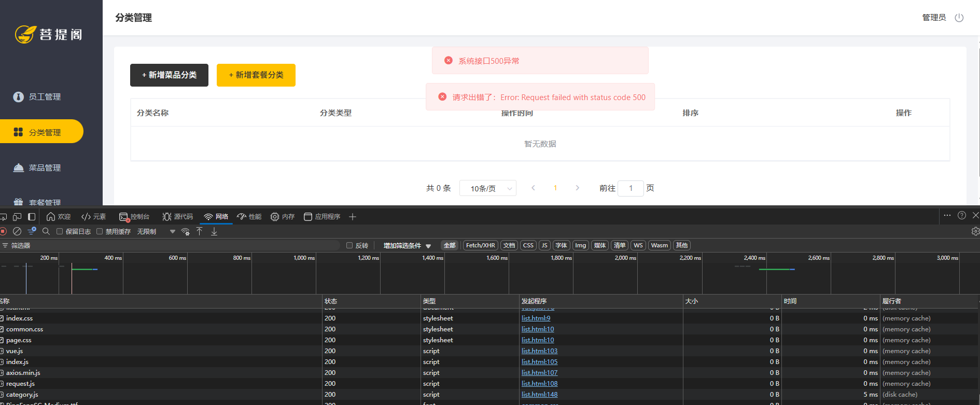Click the 类型 column header

[x=470, y=301]
